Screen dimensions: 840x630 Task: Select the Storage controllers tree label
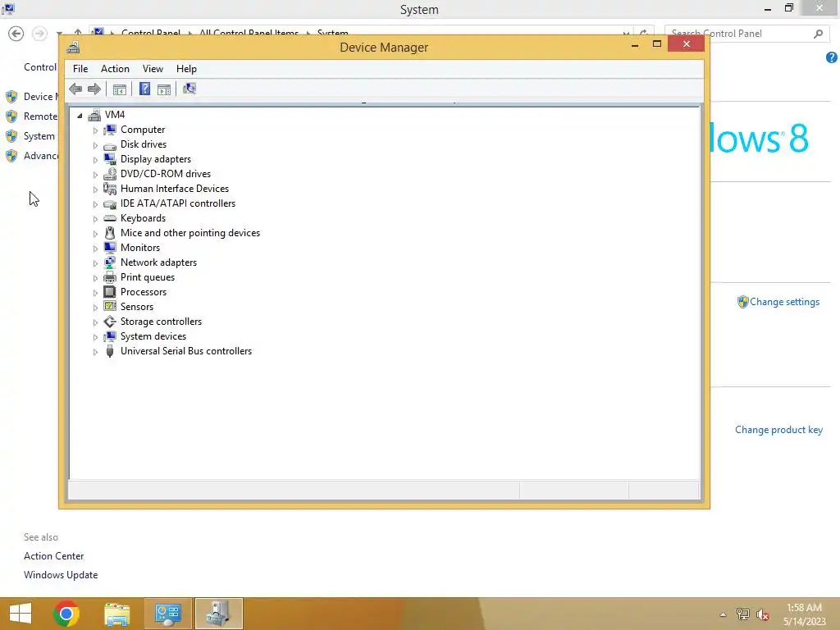click(x=161, y=322)
